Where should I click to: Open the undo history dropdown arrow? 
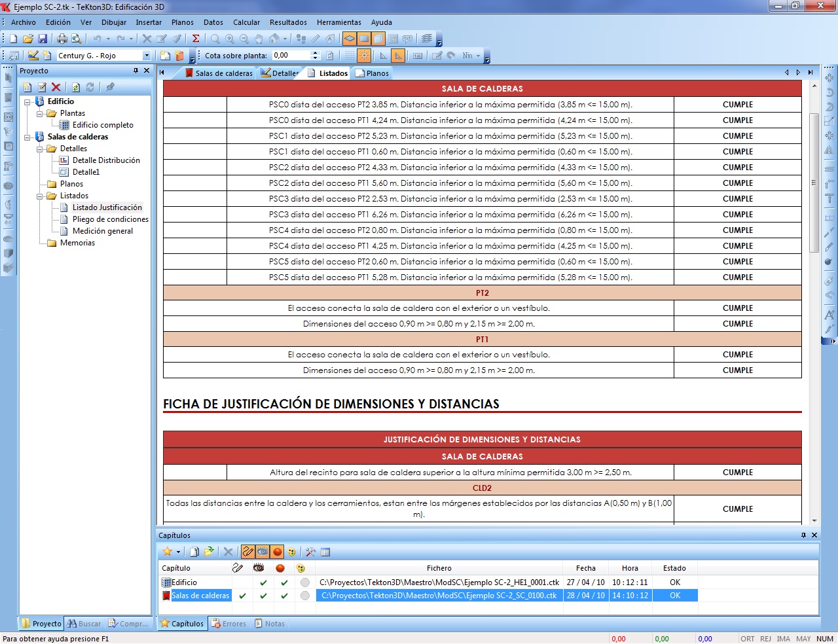(109, 39)
